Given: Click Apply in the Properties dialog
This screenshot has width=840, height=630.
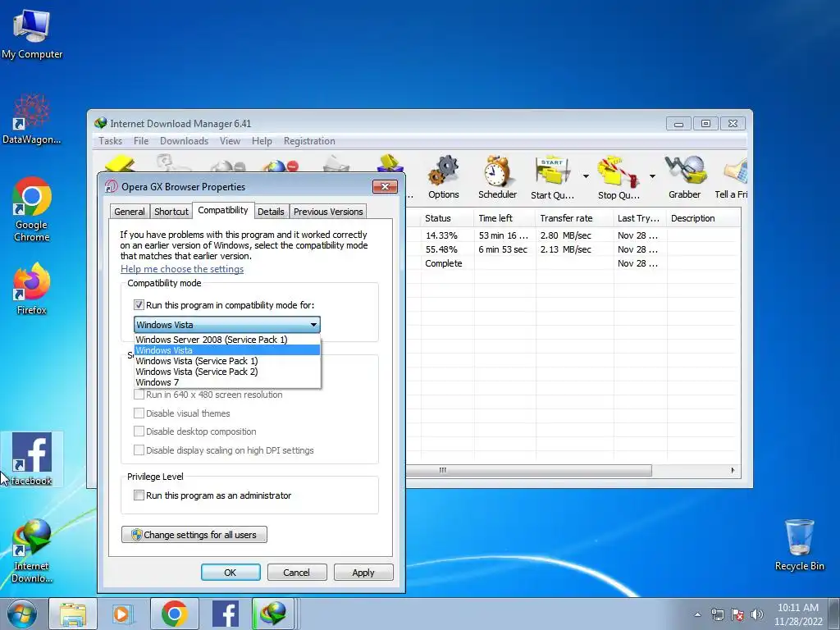Looking at the screenshot, I should pos(363,572).
